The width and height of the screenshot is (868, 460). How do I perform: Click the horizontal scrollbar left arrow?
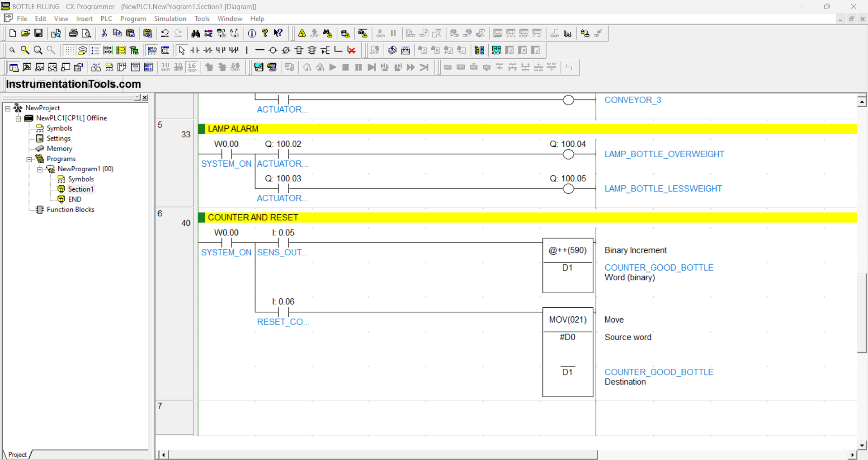(x=163, y=455)
